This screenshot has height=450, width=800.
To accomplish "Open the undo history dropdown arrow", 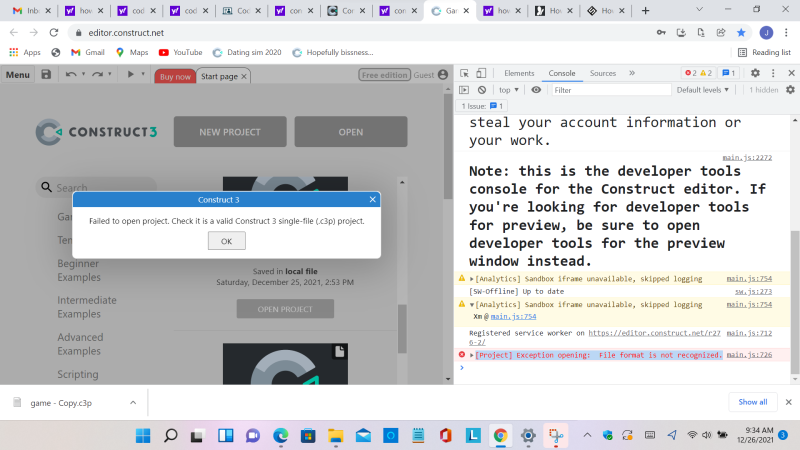I will [x=84, y=74].
